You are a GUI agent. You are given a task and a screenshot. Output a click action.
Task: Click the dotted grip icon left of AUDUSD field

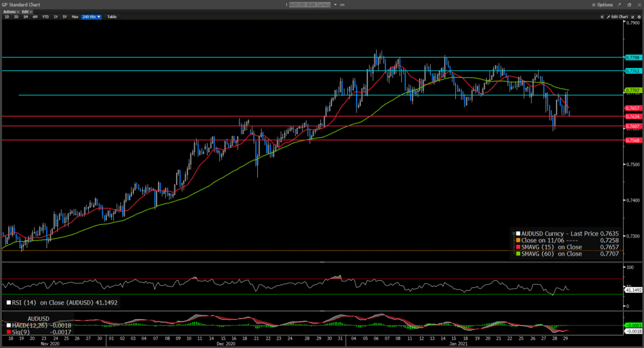[x=287, y=5]
